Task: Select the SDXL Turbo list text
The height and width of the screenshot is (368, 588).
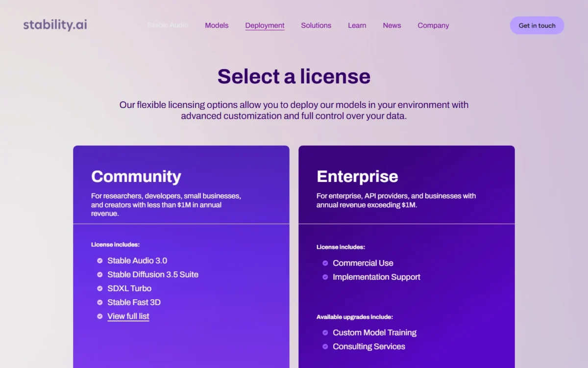Action: click(x=129, y=289)
